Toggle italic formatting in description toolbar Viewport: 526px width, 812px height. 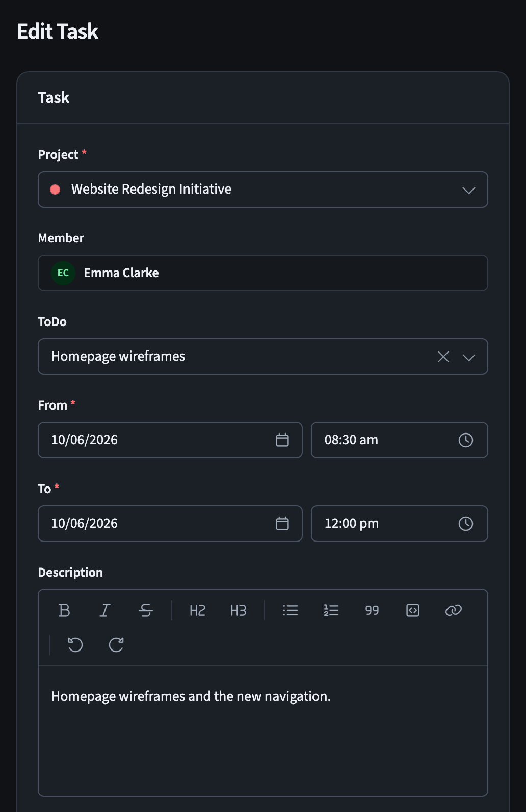pyautogui.click(x=105, y=610)
